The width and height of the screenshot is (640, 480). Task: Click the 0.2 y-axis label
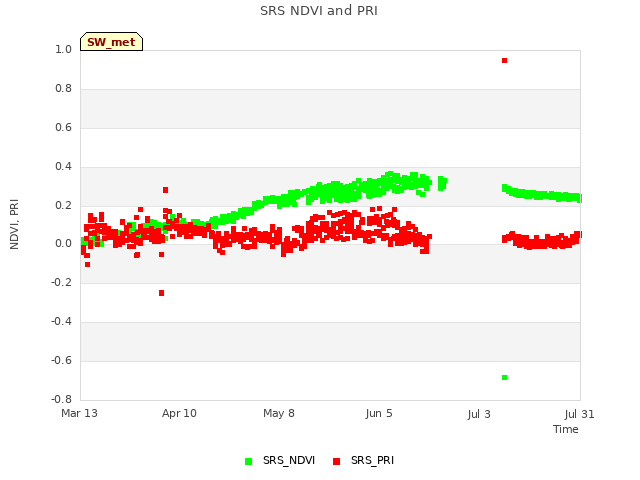coord(63,205)
